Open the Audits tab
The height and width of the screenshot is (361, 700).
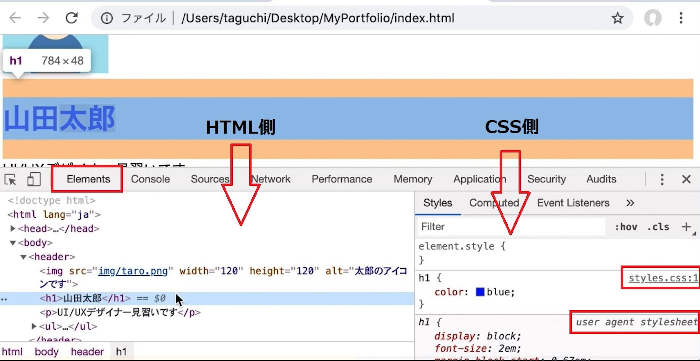pos(601,179)
